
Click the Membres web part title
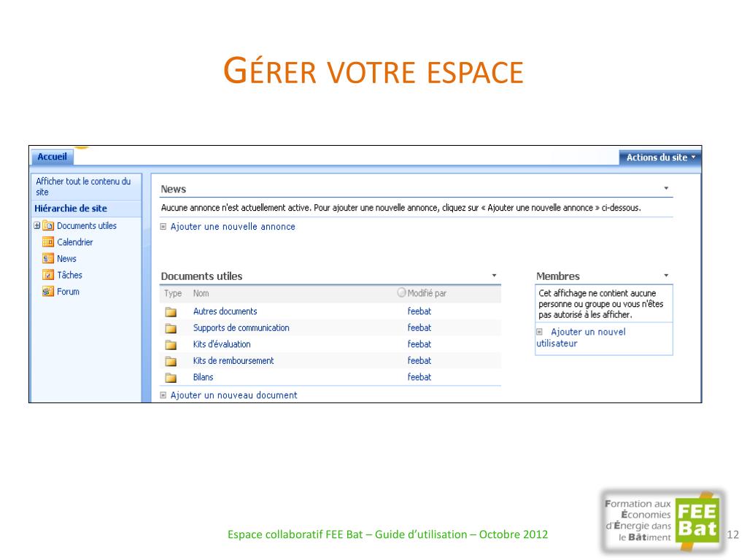click(x=558, y=276)
